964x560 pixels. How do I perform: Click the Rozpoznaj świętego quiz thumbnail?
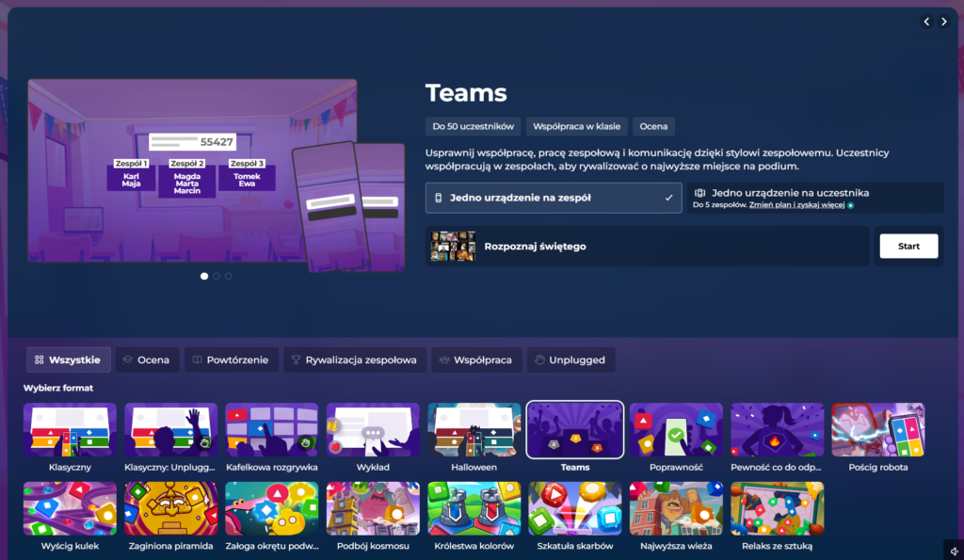point(453,246)
